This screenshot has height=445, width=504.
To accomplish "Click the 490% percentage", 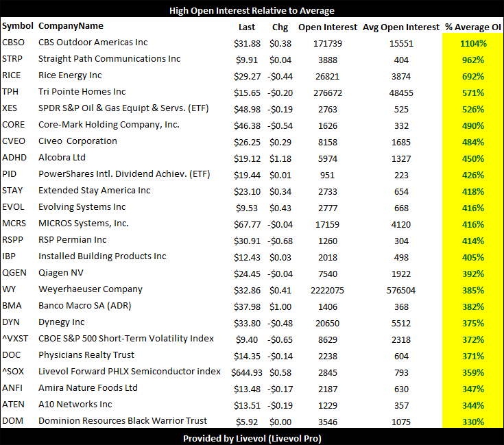I will click(473, 126).
